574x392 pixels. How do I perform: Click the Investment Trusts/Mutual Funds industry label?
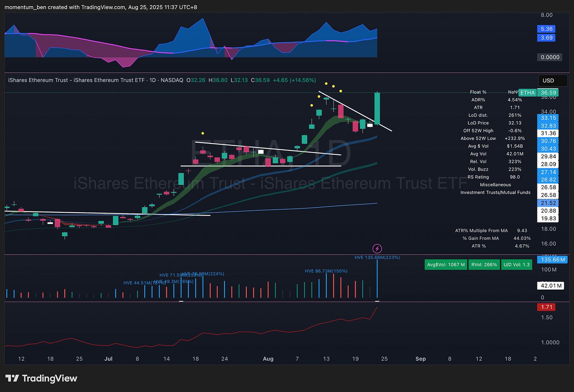(x=496, y=193)
